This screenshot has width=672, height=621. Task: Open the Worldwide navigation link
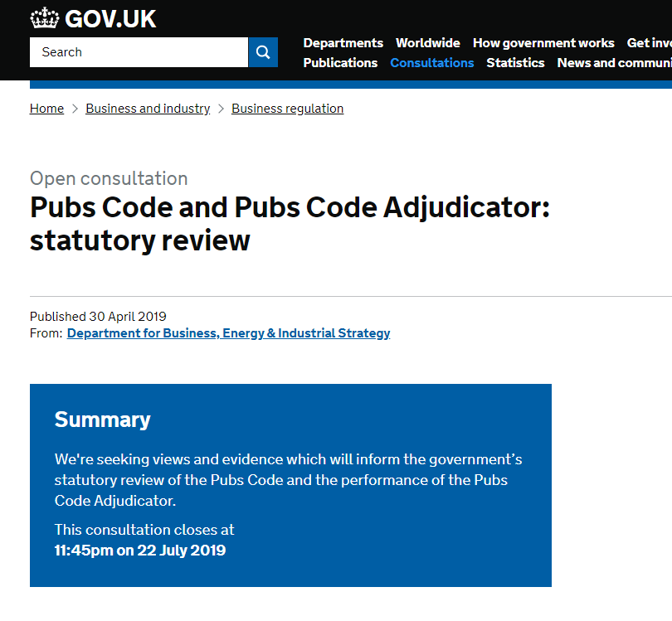428,43
